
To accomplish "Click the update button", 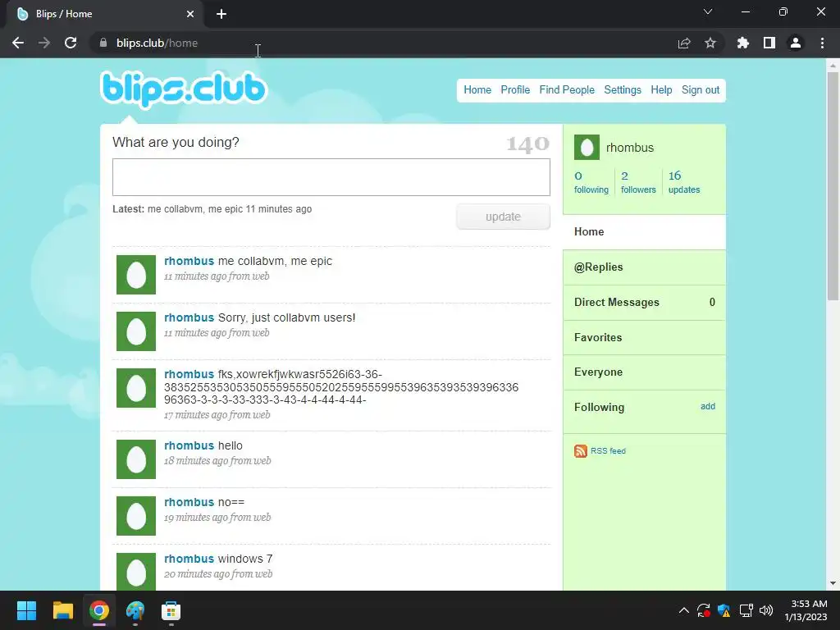I will click(503, 217).
